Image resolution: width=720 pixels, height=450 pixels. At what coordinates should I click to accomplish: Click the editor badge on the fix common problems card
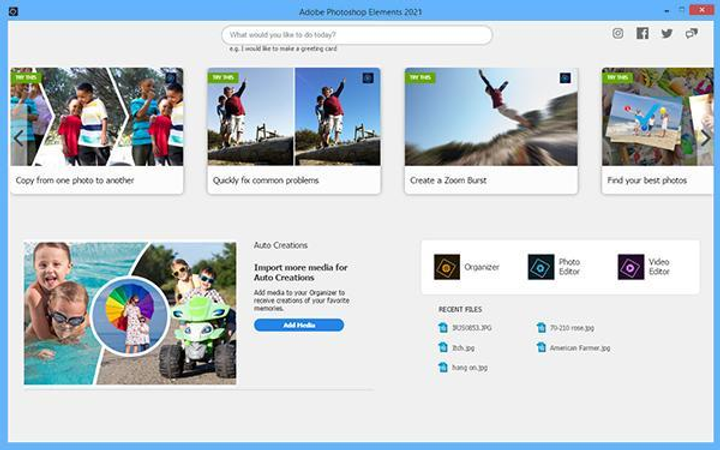[368, 78]
